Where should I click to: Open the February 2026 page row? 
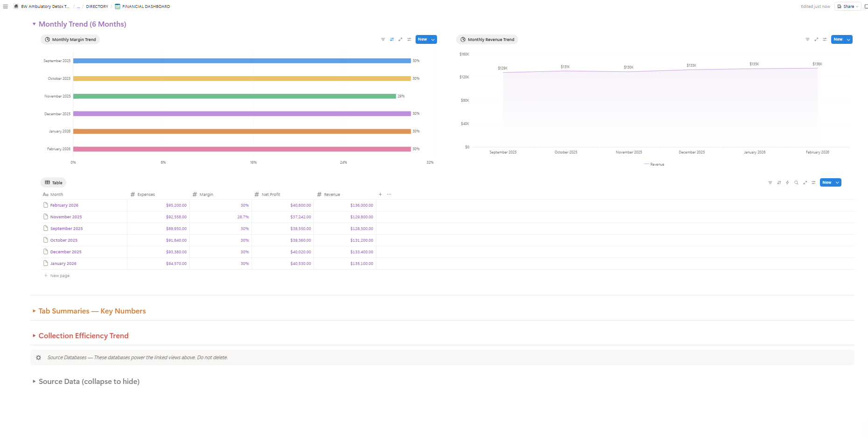(64, 205)
